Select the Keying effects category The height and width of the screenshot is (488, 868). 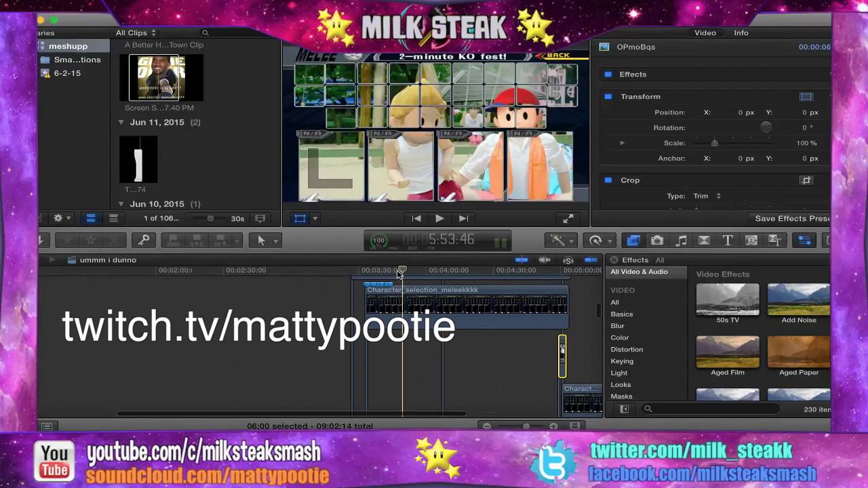tap(622, 361)
